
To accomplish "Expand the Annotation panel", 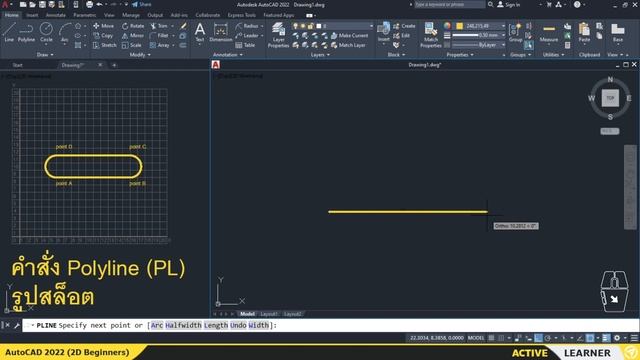I will coord(228,55).
